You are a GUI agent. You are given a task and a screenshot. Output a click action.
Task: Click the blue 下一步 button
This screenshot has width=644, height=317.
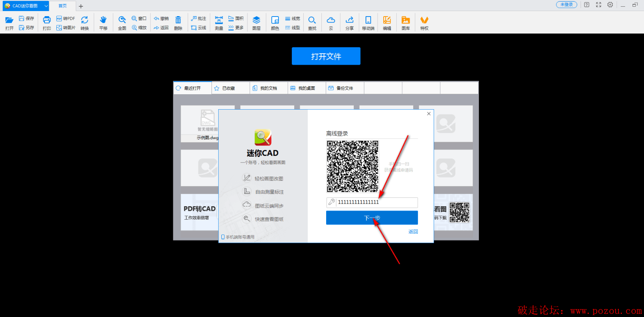coord(372,218)
